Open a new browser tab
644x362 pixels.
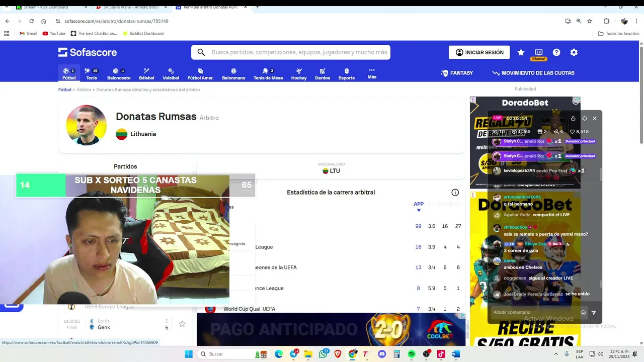point(258,7)
